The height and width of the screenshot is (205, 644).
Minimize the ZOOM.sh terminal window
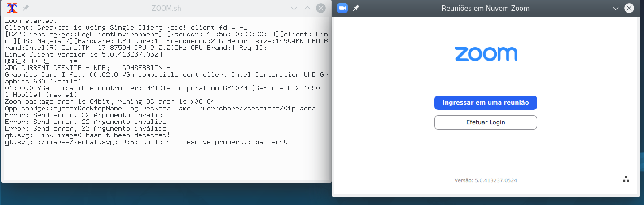294,8
